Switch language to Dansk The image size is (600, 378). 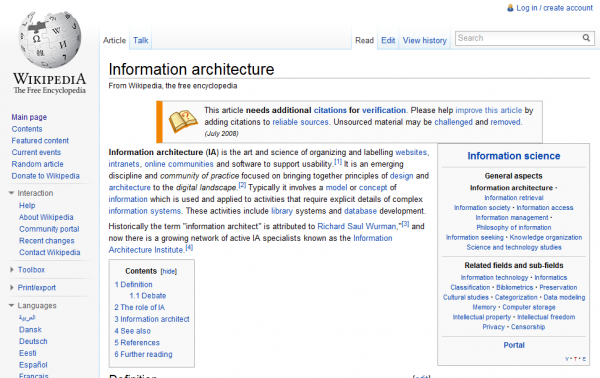click(30, 329)
